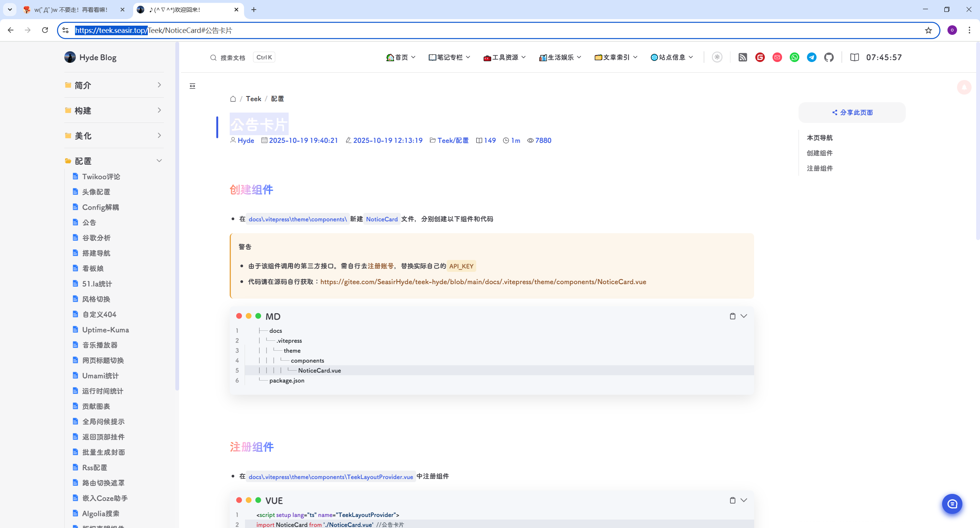Click the GitHub icon in header
This screenshot has width=980, height=528.
pyautogui.click(x=829, y=57)
